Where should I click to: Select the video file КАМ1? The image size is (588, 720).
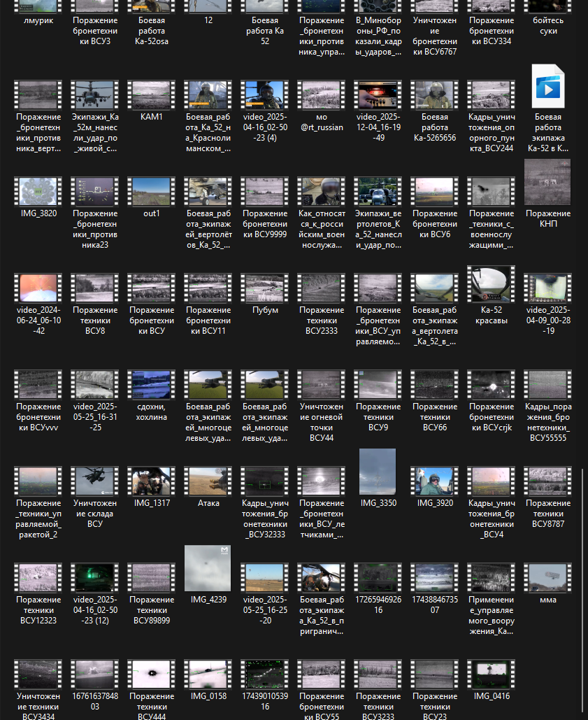coord(152,101)
